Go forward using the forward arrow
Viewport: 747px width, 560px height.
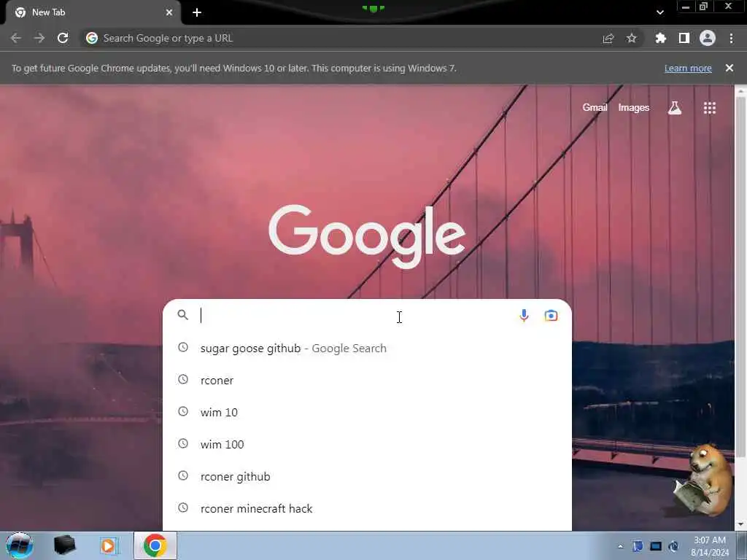point(39,38)
